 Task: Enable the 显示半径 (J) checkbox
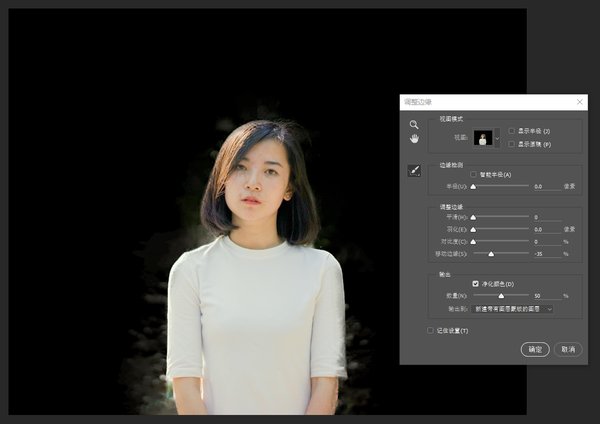tap(511, 131)
